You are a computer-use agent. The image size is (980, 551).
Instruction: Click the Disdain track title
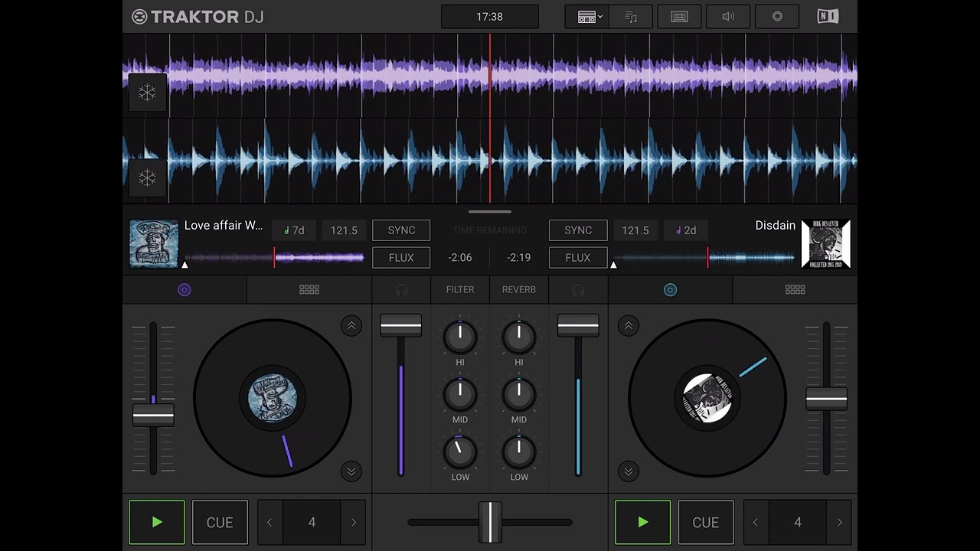tap(776, 226)
